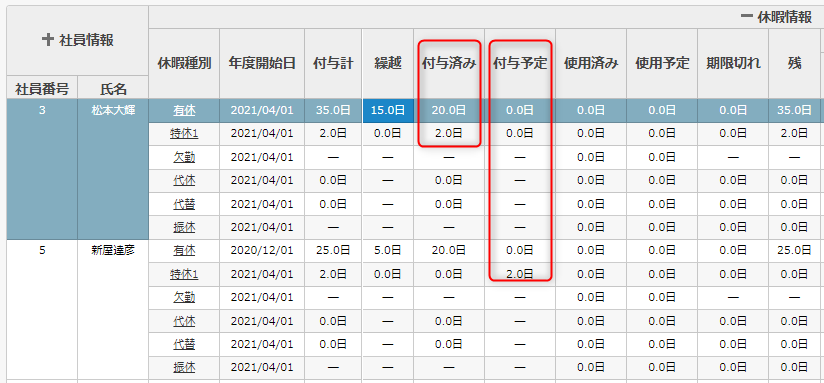Click 35.0日 残 cell for 松本大輝
This screenshot has width=824, height=383.
click(794, 111)
